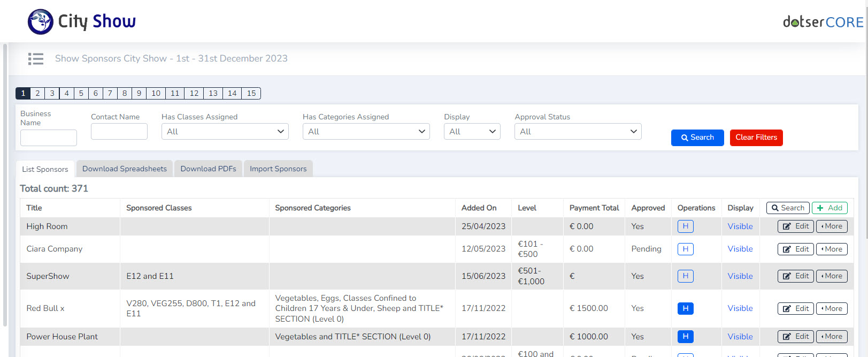Click Edit for the SuperShow row
This screenshot has width=868, height=357.
pyautogui.click(x=795, y=276)
